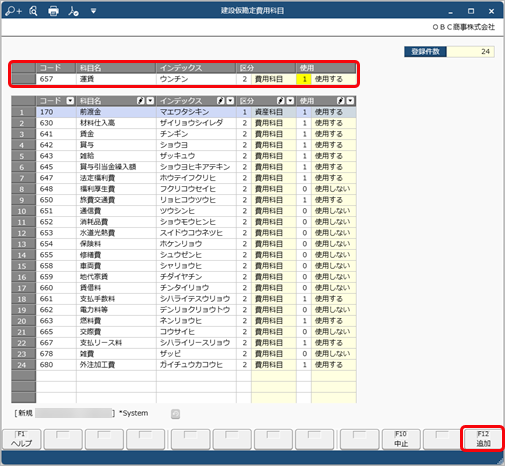Expand the 使用 column filter dropdown
Image resolution: width=505 pixels, height=466 pixels.
click(x=350, y=101)
